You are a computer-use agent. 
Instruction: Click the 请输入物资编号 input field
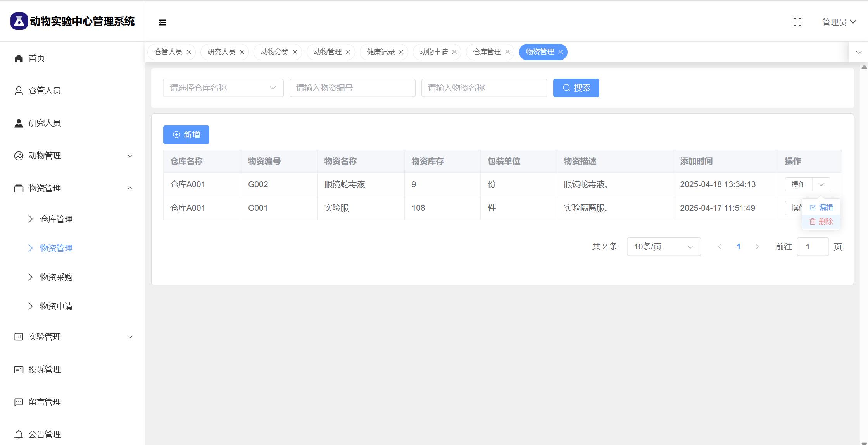point(352,88)
